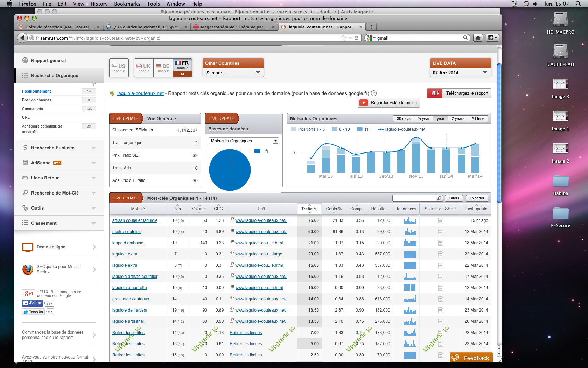The height and width of the screenshot is (368, 588).
Task: Expand Recherche Publicité sidebar section
Action: 59,148
